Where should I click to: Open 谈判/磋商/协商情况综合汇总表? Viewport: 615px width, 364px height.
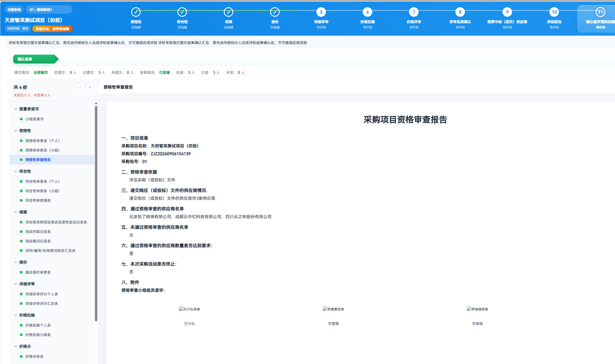point(50,251)
